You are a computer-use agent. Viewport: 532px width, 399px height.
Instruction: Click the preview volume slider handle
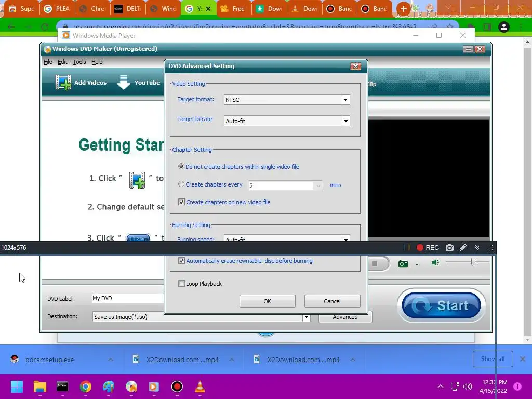474,262
